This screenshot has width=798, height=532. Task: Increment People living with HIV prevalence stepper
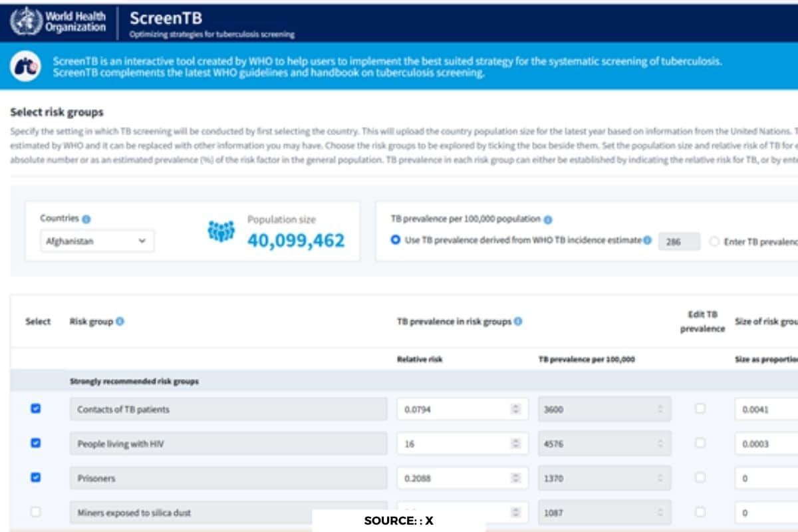[x=658, y=440]
